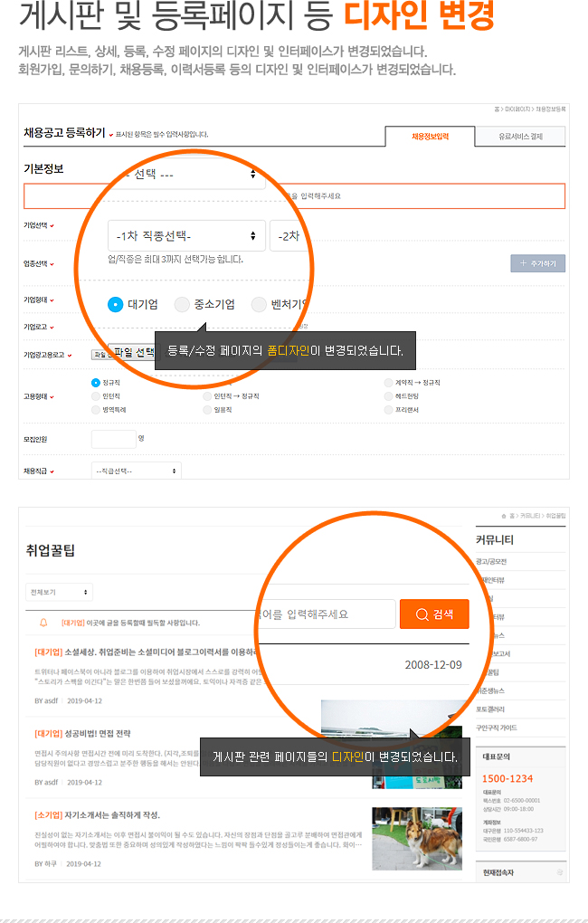Click the orange 검색 search button
The image size is (588, 923).
click(434, 614)
